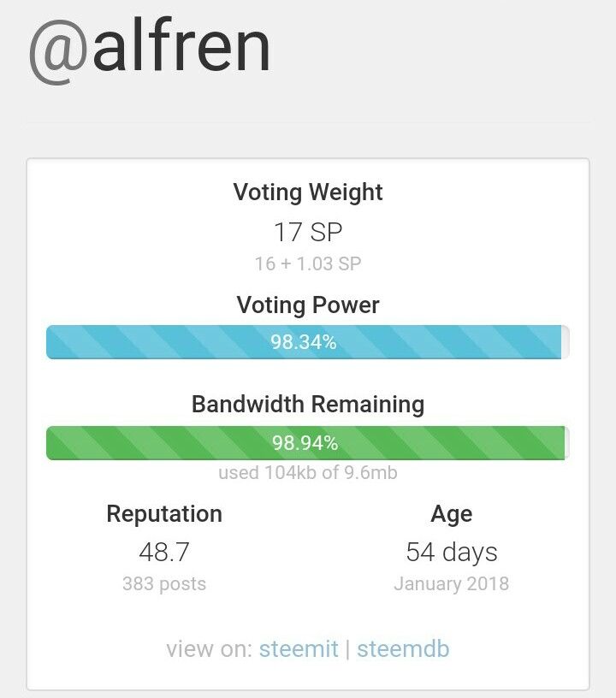616x698 pixels.
Task: Click the 54 days account age
Action: (452, 553)
